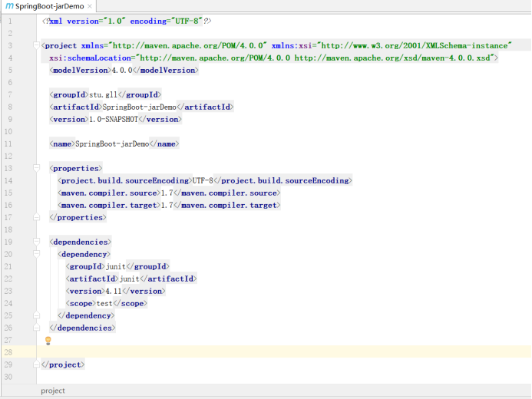
Task: Click the junit groupId value on line 21
Action: tap(116, 266)
